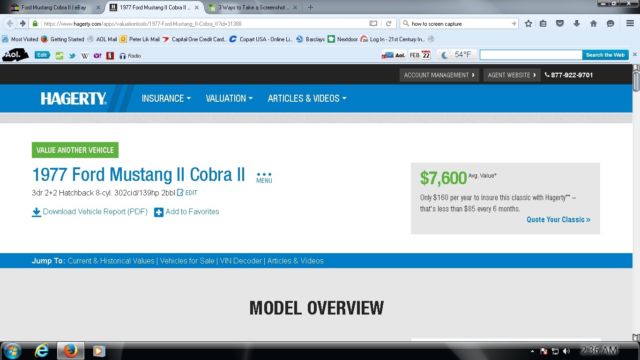Expand the Valuation dropdown menu
This screenshot has width=640, height=360.
pos(229,98)
